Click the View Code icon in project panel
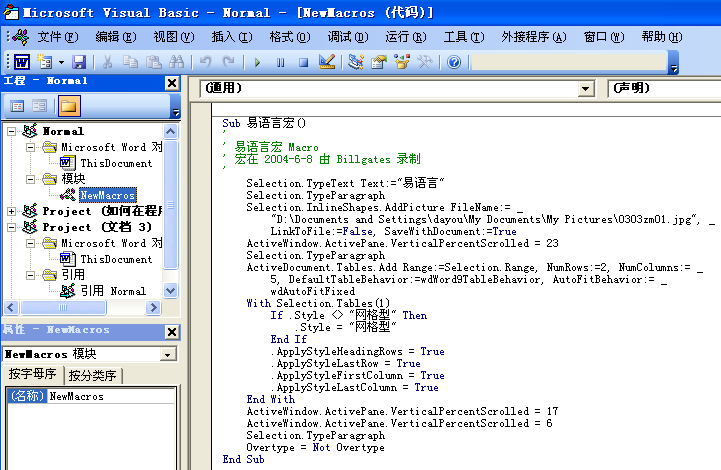Screen dimensions: 721x470 (17, 106)
